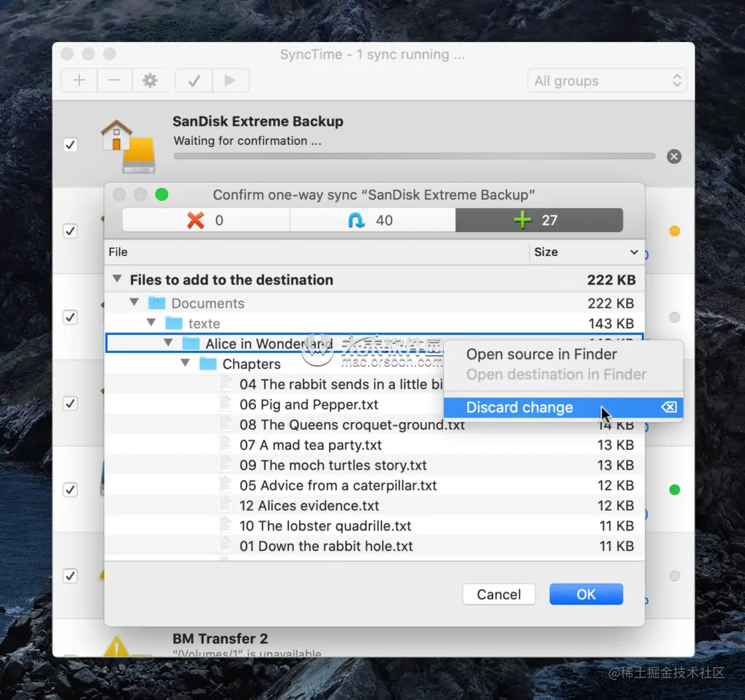The height and width of the screenshot is (700, 745).
Task: Collapse the texte folder triangle
Action: click(x=151, y=322)
